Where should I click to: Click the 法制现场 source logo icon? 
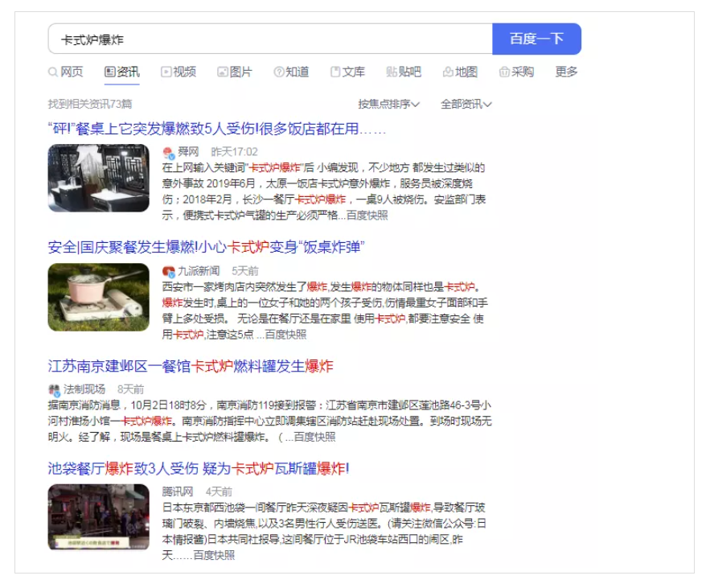(55, 389)
